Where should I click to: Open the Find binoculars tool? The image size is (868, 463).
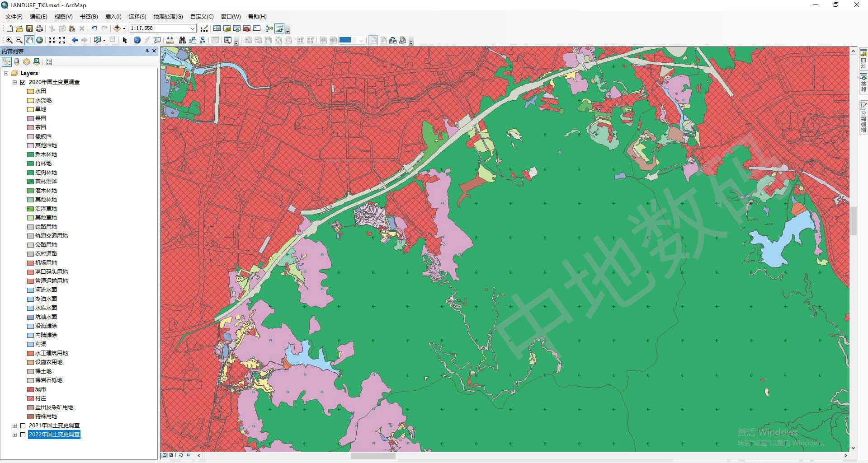182,40
